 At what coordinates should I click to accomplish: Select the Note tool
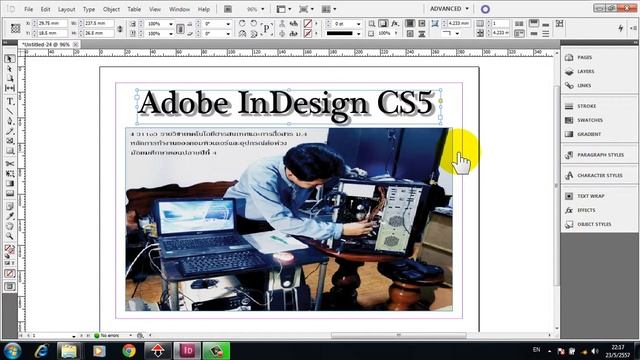click(x=10, y=206)
